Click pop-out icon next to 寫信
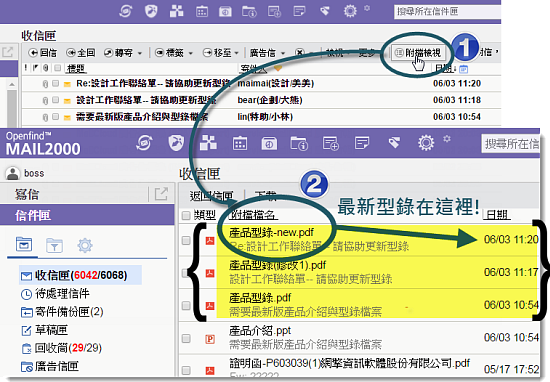 [161, 194]
